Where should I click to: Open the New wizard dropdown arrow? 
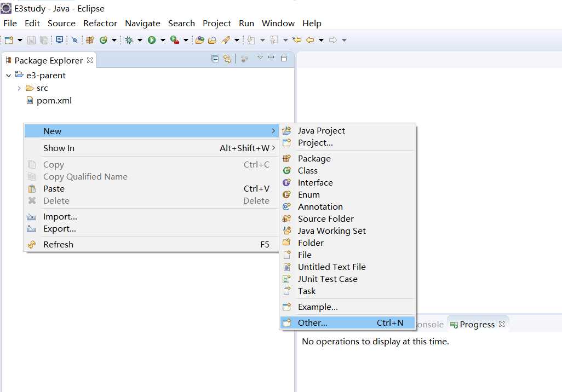[20, 40]
